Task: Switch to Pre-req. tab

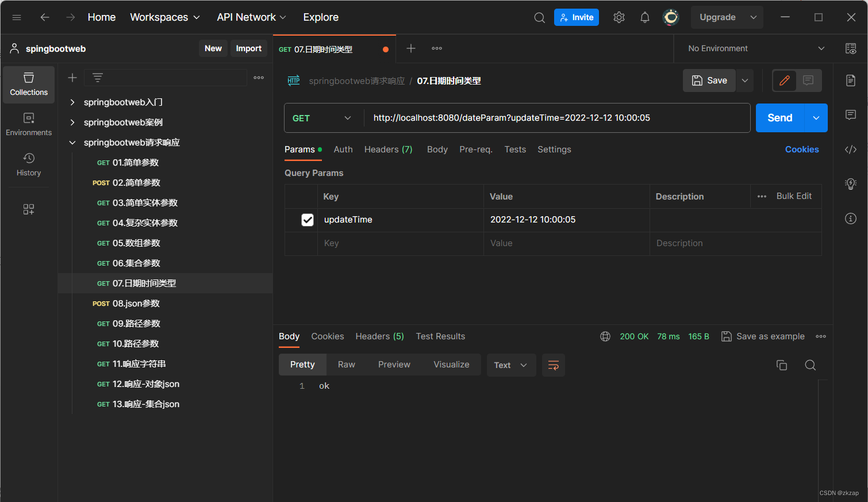Action: (475, 150)
